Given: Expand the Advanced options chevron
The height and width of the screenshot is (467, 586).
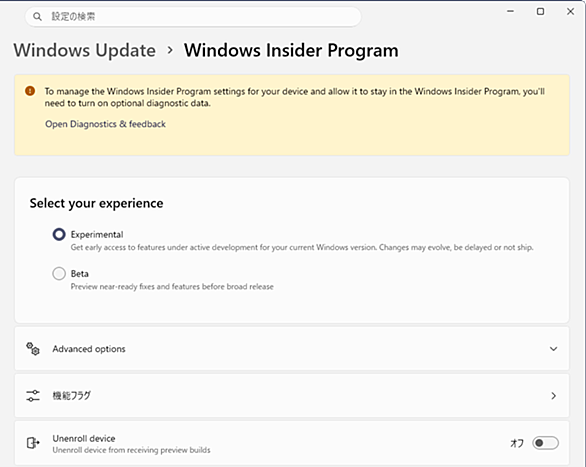Looking at the screenshot, I should point(553,349).
